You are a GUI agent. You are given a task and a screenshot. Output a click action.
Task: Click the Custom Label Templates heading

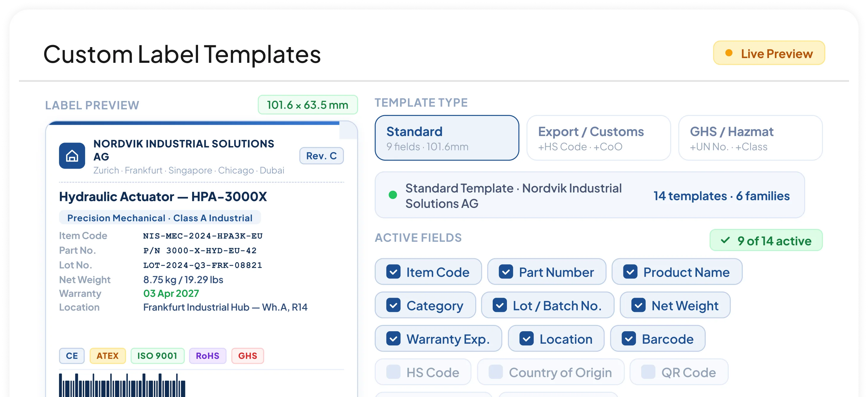[x=182, y=54]
